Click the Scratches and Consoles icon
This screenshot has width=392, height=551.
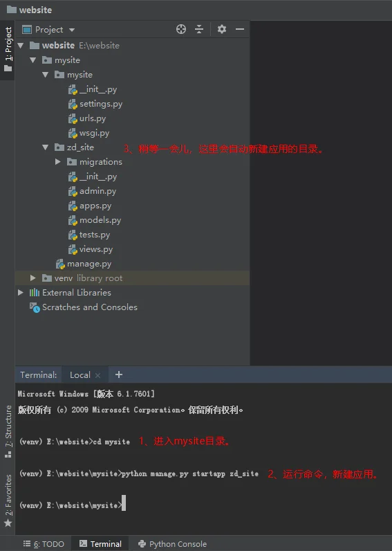pyautogui.click(x=35, y=307)
